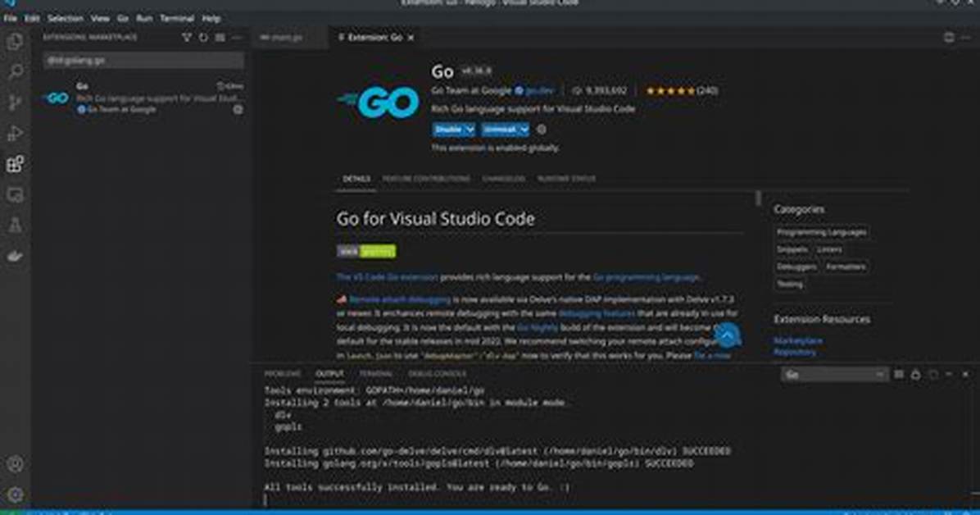This screenshot has width=980, height=515.
Task: Open the Run and Debug view
Action: pos(15,134)
